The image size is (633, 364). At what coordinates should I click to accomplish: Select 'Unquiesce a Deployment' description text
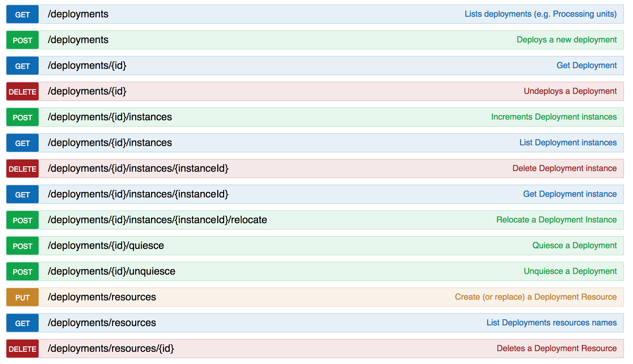(570, 271)
